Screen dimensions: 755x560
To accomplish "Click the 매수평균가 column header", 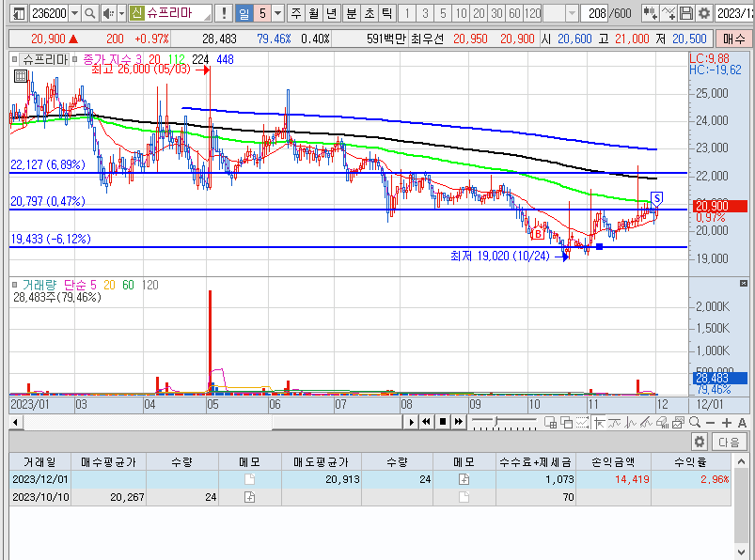I will (x=109, y=462).
